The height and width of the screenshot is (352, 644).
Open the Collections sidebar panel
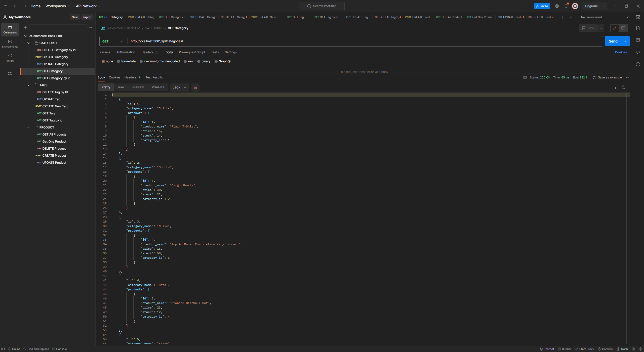[x=10, y=30]
